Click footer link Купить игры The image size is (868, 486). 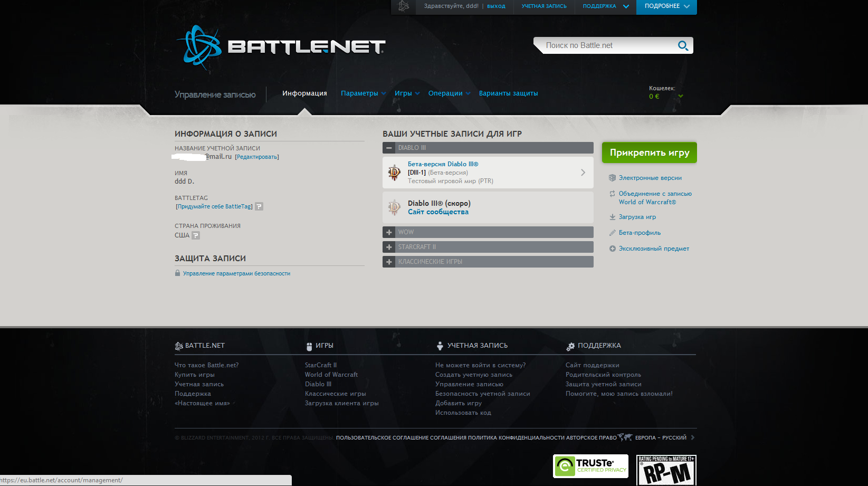tap(195, 375)
